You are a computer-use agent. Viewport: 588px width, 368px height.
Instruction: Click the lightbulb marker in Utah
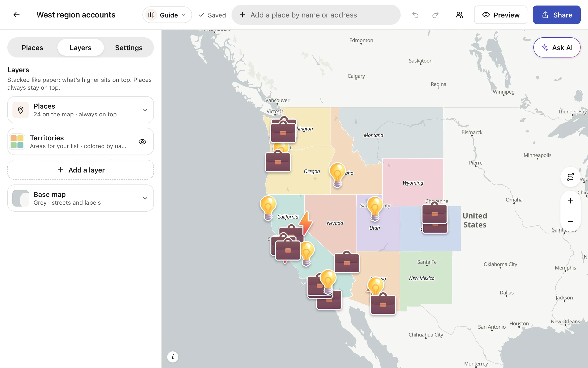[375, 209]
